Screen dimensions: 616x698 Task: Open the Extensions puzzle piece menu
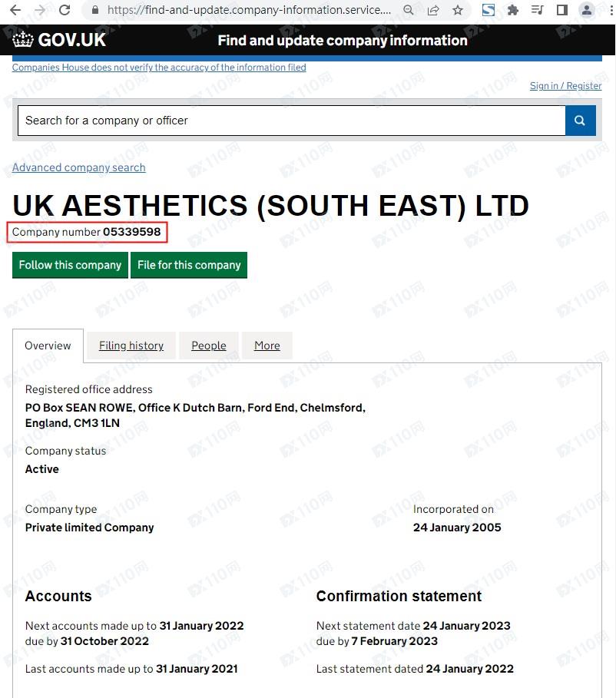(x=513, y=11)
